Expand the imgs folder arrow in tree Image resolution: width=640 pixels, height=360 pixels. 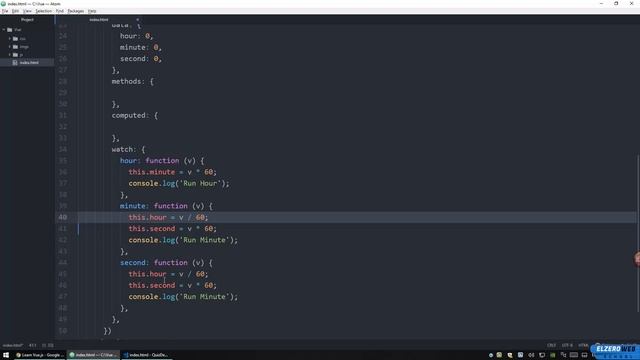pos(10,47)
